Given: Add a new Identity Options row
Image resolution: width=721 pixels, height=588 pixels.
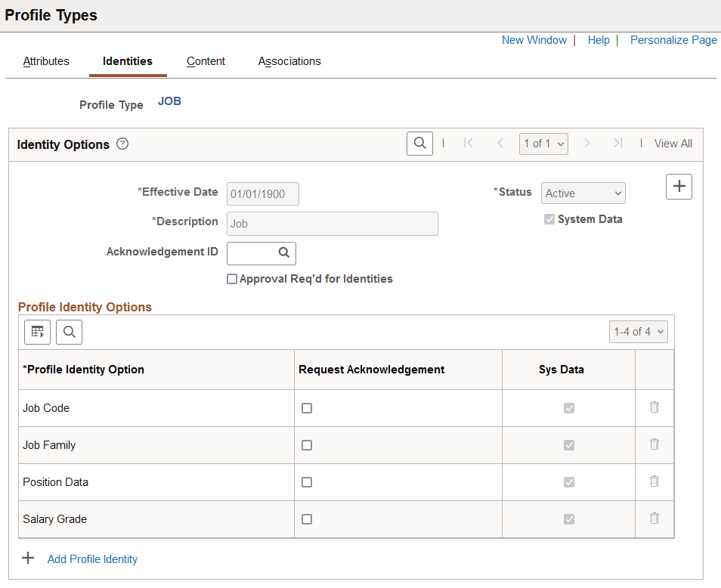Looking at the screenshot, I should [x=679, y=187].
